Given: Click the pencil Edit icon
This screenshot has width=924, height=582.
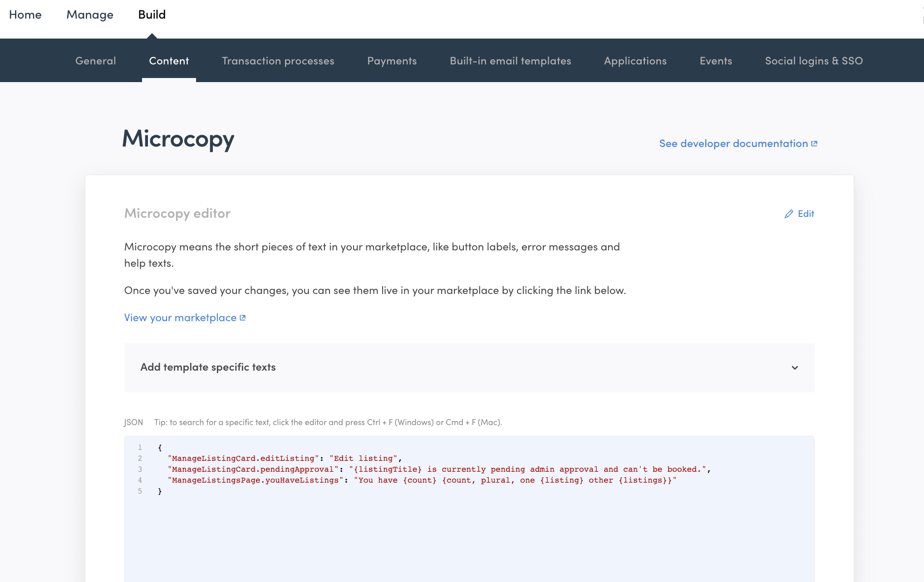Looking at the screenshot, I should point(789,214).
